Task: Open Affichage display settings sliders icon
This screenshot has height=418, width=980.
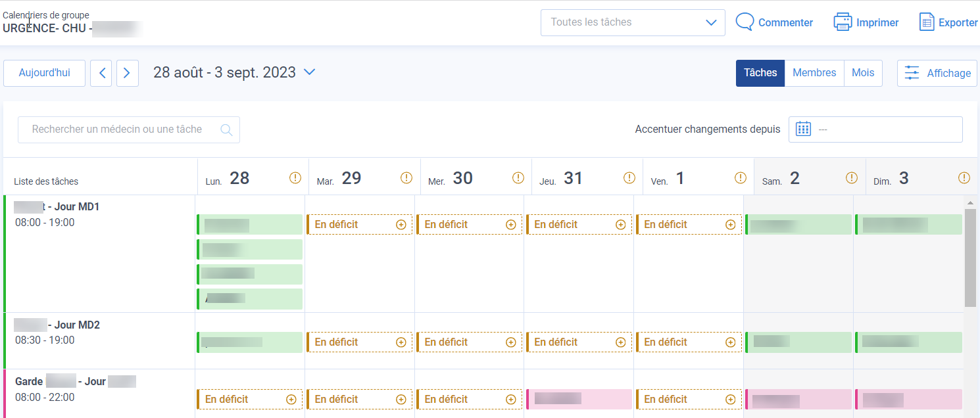Action: point(912,73)
